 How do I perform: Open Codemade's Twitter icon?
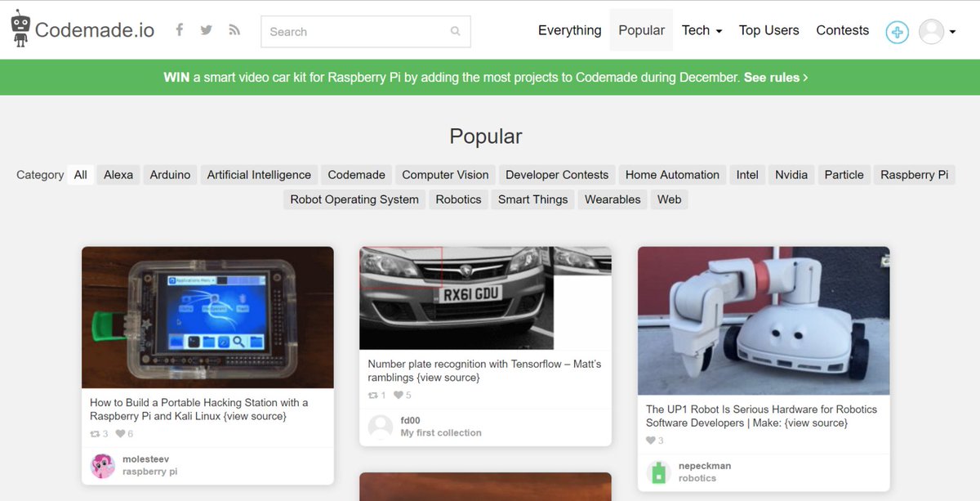[206, 29]
